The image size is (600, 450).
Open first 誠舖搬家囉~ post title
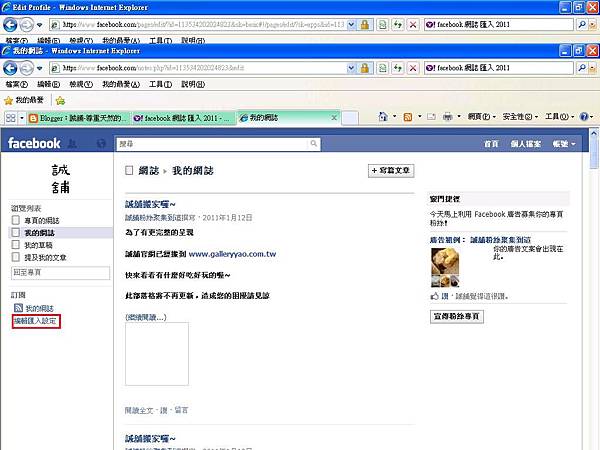(x=150, y=204)
